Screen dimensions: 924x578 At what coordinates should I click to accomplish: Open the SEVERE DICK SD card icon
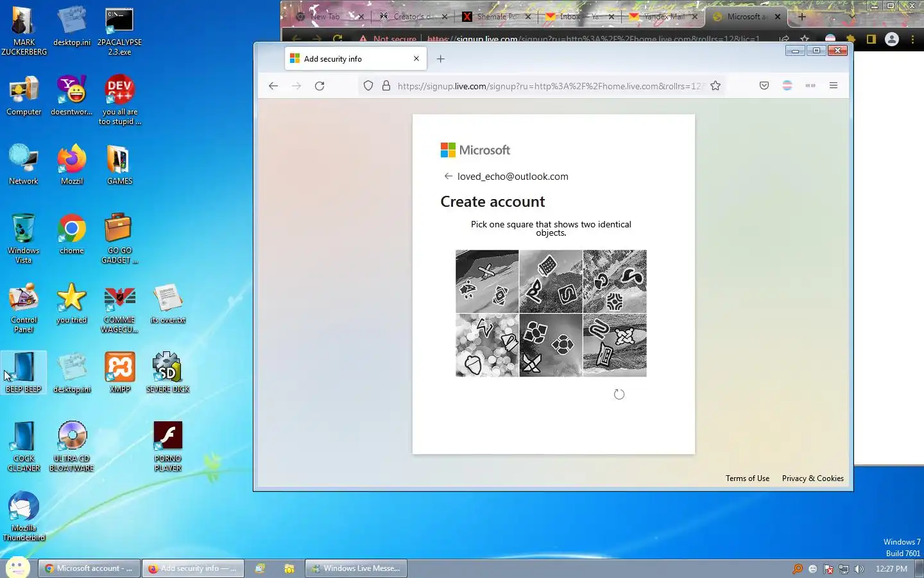[x=167, y=372]
